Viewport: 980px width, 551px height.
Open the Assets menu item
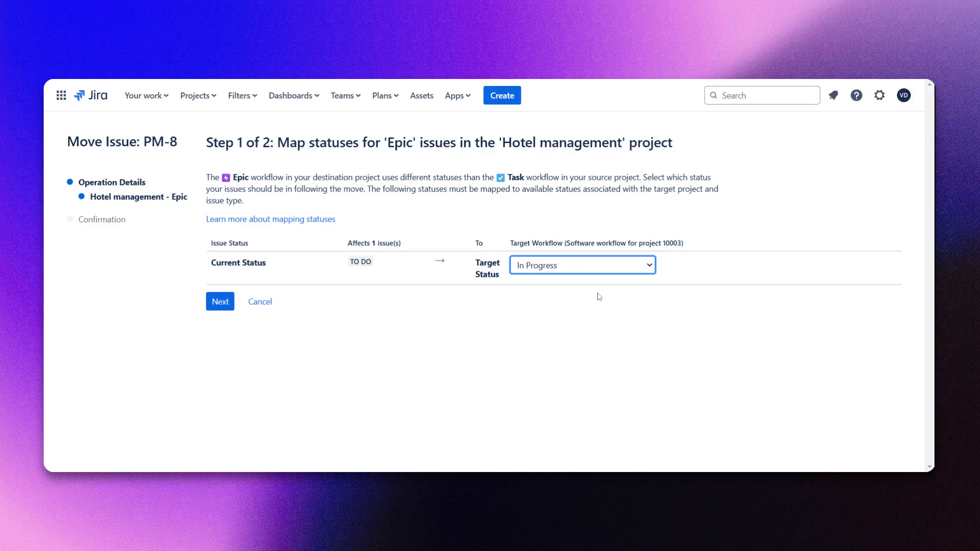click(x=421, y=95)
